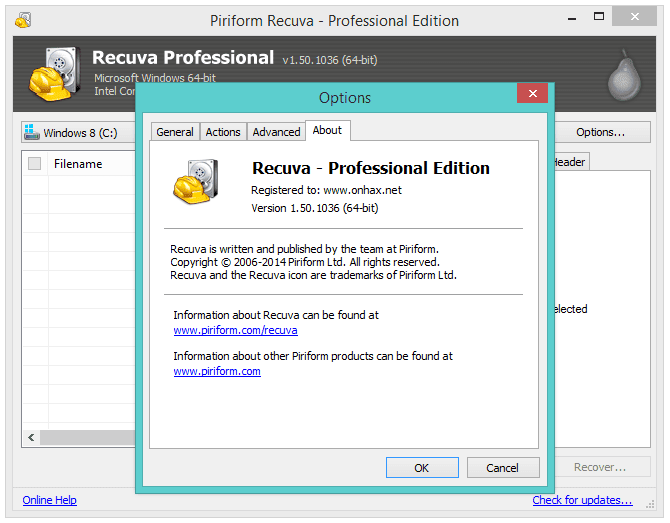Close the Options dialog with red X
This screenshot has height=523, width=670.
[x=532, y=93]
